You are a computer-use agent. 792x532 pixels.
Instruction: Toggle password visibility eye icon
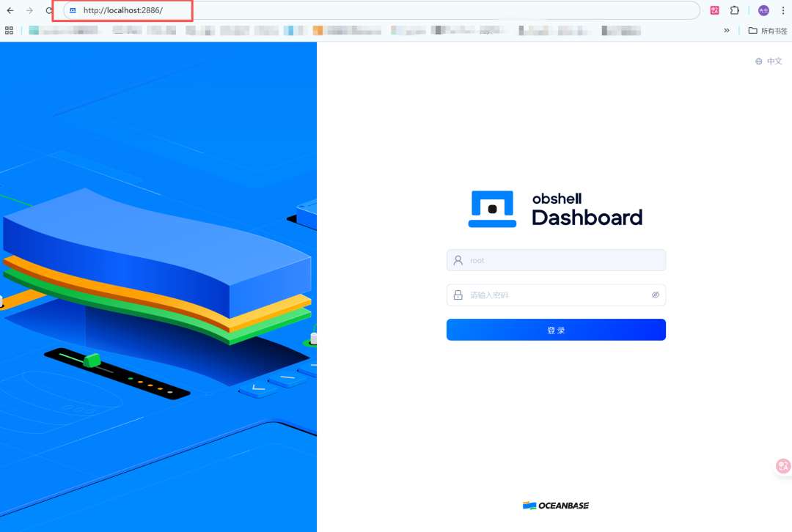(x=655, y=295)
